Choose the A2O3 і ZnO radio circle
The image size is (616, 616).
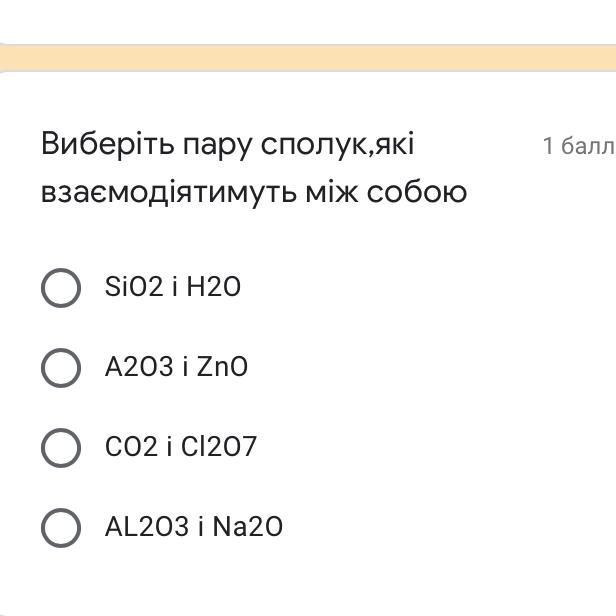click(61, 368)
